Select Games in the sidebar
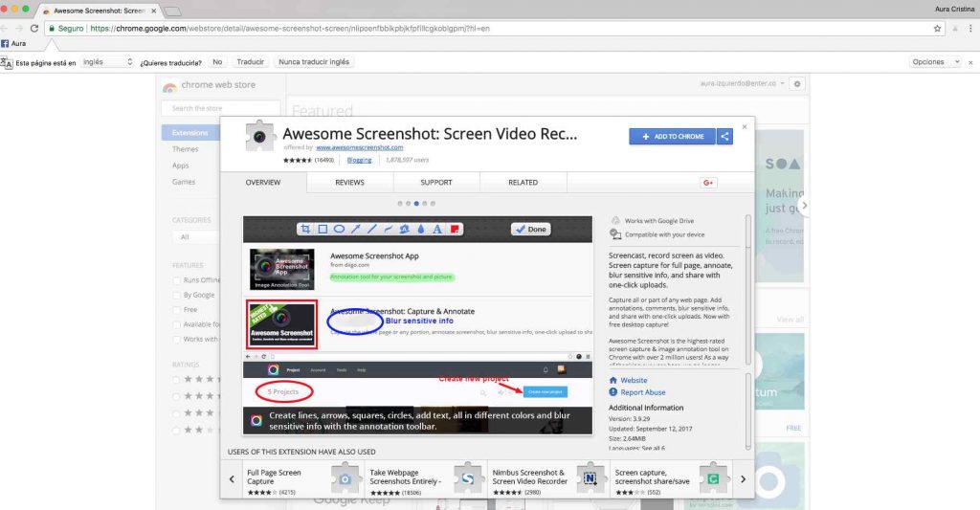 (x=184, y=182)
